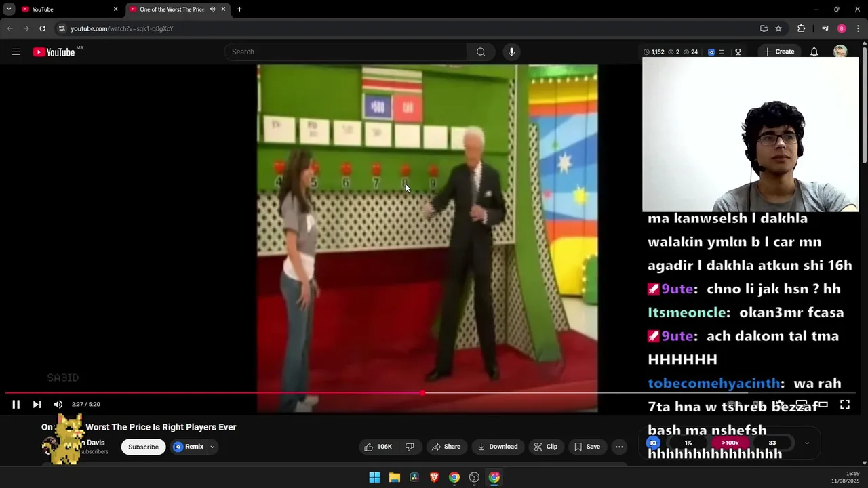Focus the YouTube search field
Screen dimensions: 868x488
point(346,52)
